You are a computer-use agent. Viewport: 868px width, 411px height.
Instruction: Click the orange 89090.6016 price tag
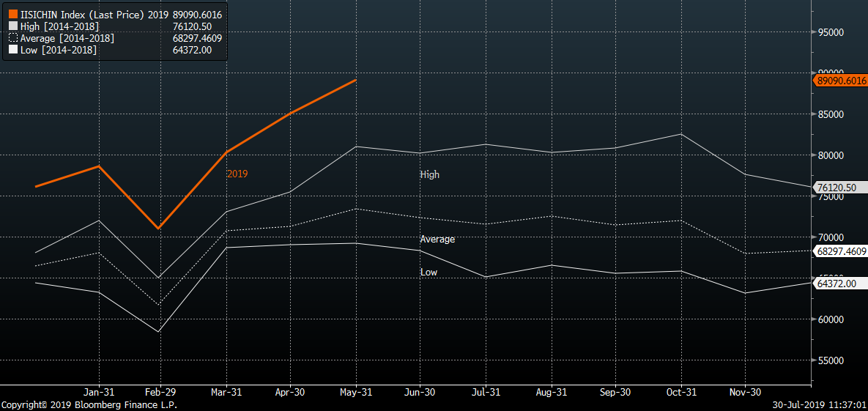[839, 81]
